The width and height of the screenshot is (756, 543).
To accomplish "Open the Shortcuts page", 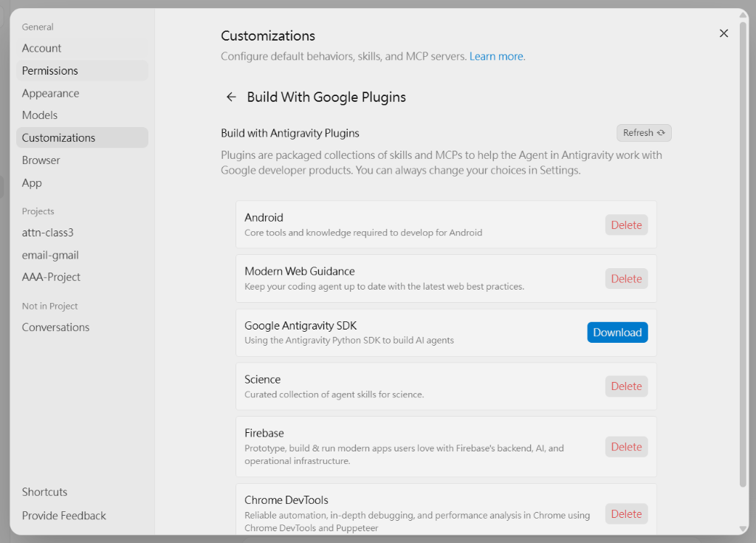I will 82,492.
